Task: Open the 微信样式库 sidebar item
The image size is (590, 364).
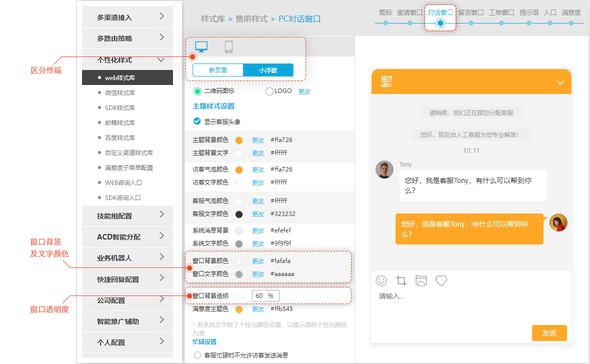Action: [120, 93]
